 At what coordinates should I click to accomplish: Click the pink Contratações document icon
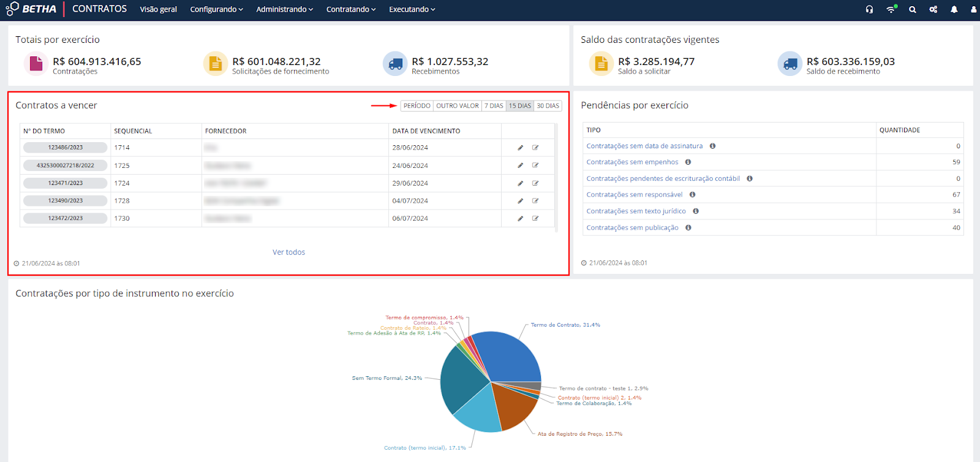(x=36, y=63)
